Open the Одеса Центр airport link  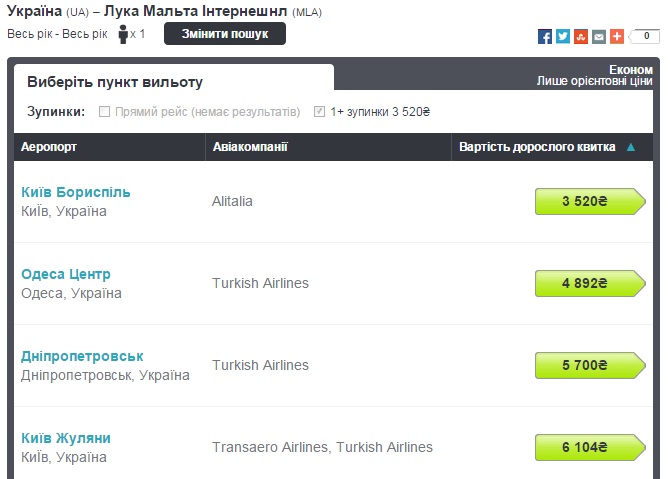[x=66, y=274]
